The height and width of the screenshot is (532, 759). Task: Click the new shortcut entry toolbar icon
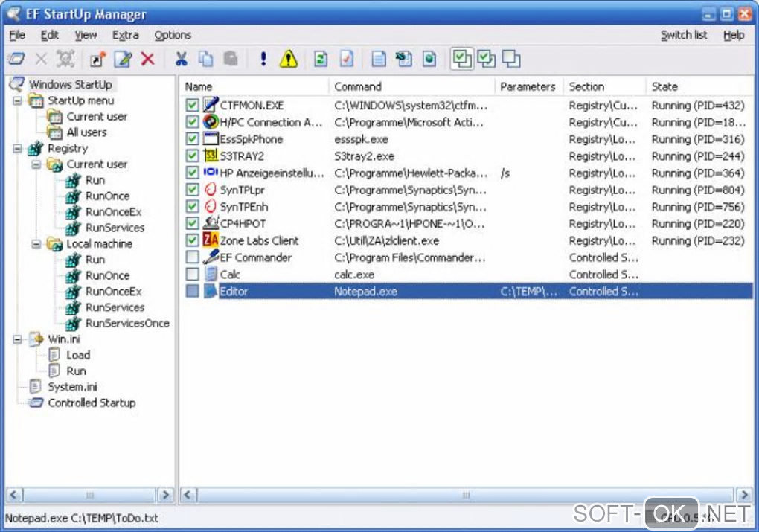tap(97, 59)
